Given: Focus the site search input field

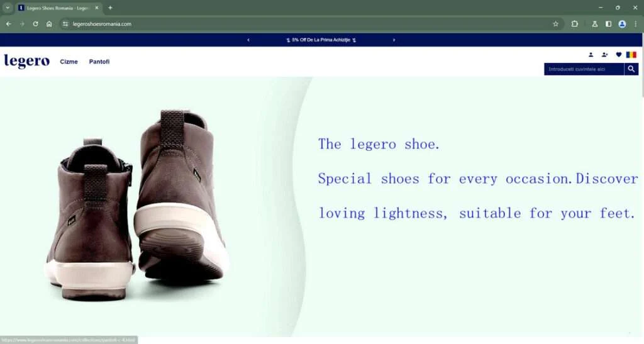Looking at the screenshot, I should pyautogui.click(x=584, y=69).
